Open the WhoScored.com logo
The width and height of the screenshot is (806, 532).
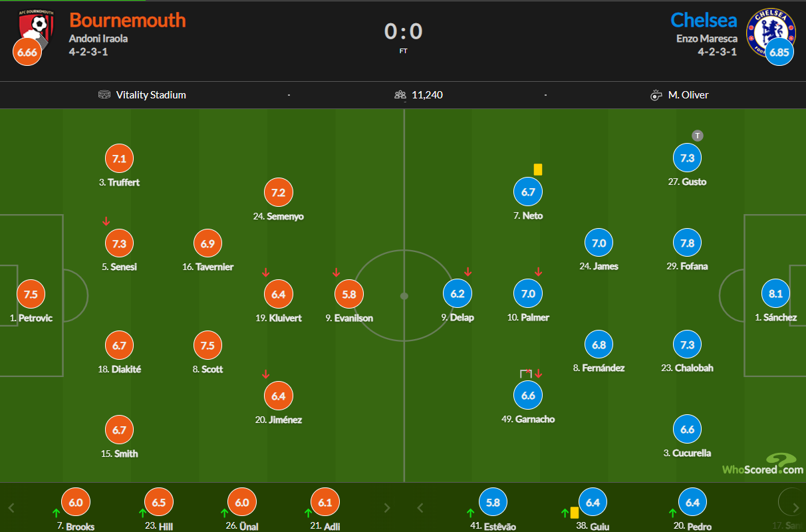point(762,465)
